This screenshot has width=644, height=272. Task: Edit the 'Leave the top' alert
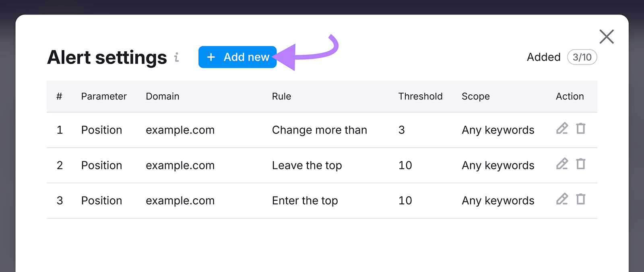pos(562,164)
